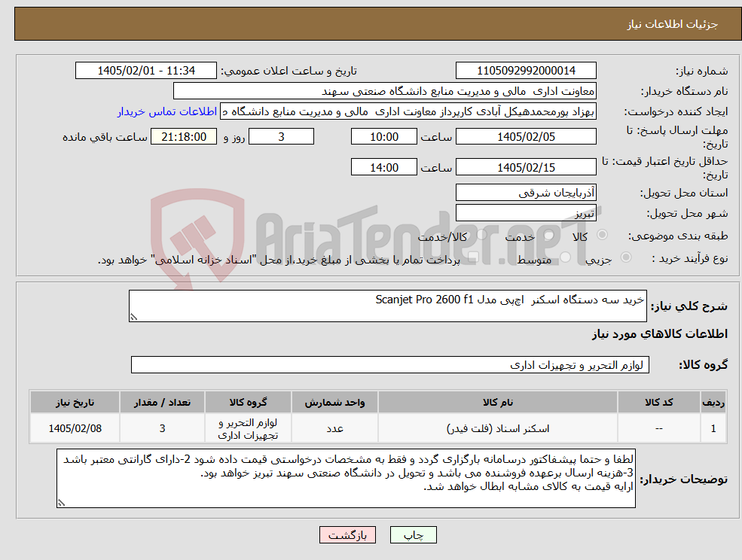Click the بازگشت (back) button
Screen dimensions: 742x560
[x=347, y=535]
